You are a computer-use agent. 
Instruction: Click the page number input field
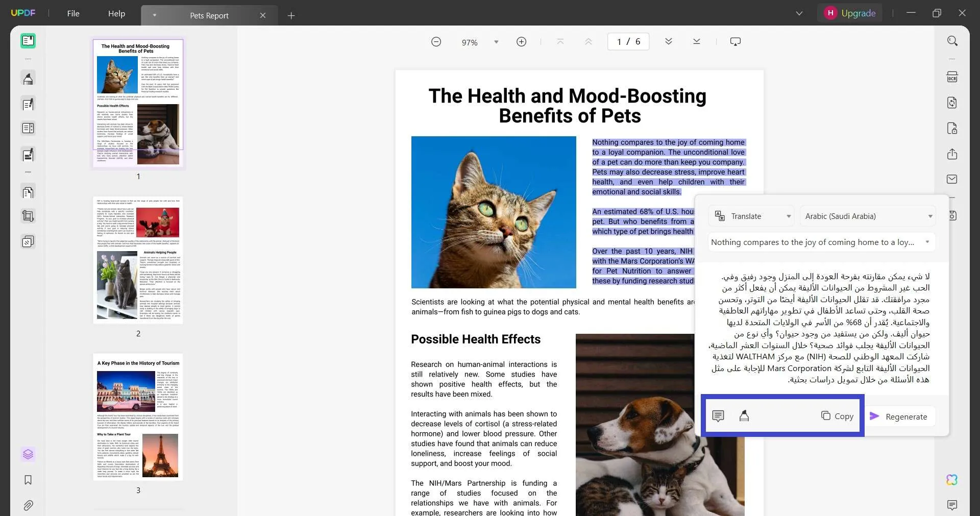pyautogui.click(x=628, y=41)
